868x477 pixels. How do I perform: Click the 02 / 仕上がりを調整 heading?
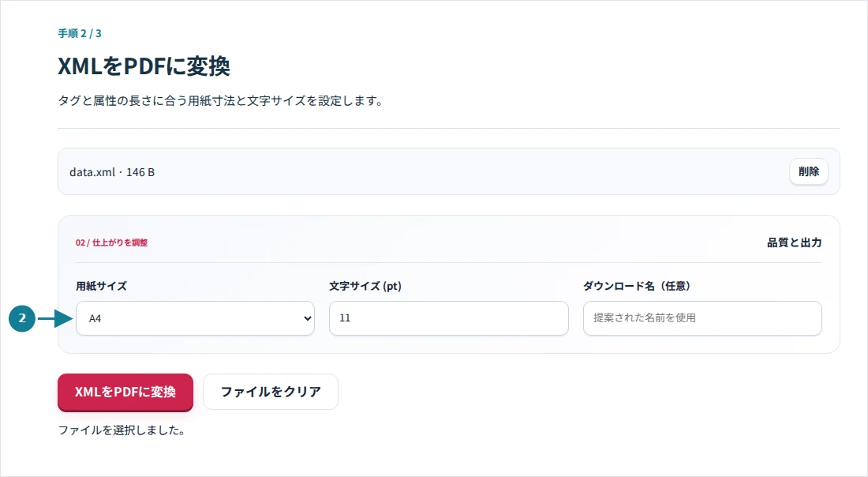(112, 242)
